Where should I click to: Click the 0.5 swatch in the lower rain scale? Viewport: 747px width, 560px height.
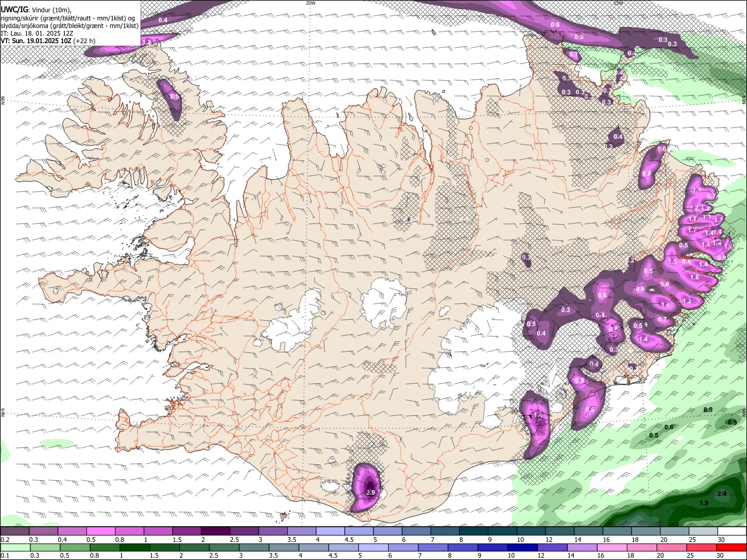(x=75, y=547)
